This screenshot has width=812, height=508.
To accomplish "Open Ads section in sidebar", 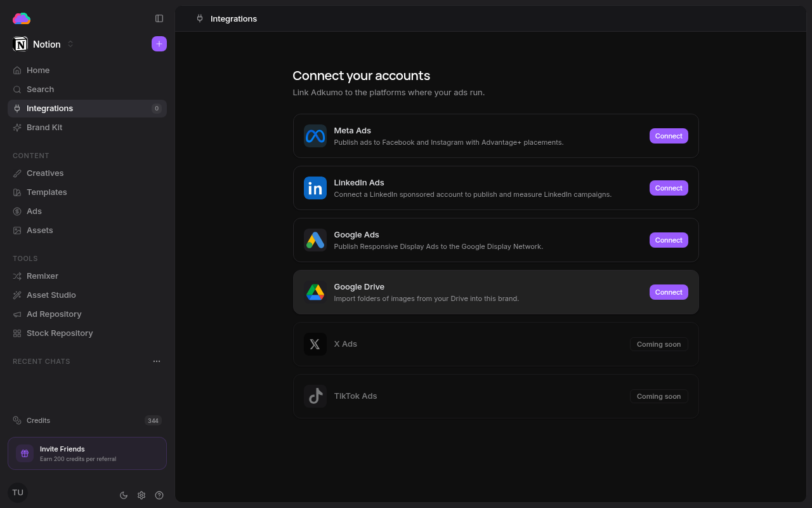I will pyautogui.click(x=87, y=211).
